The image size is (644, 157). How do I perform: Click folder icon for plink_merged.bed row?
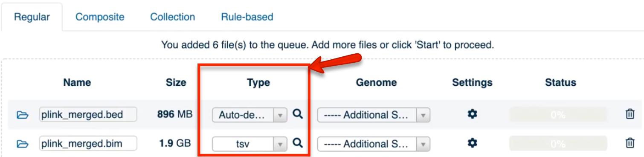[23, 115]
